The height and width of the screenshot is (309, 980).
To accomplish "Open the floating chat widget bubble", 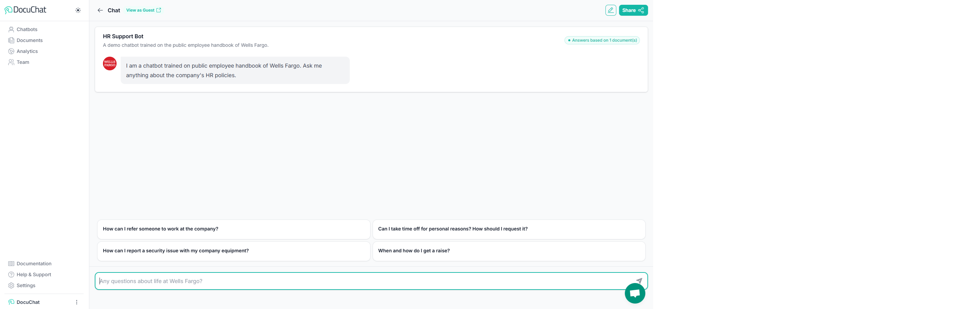I will 635,293.
